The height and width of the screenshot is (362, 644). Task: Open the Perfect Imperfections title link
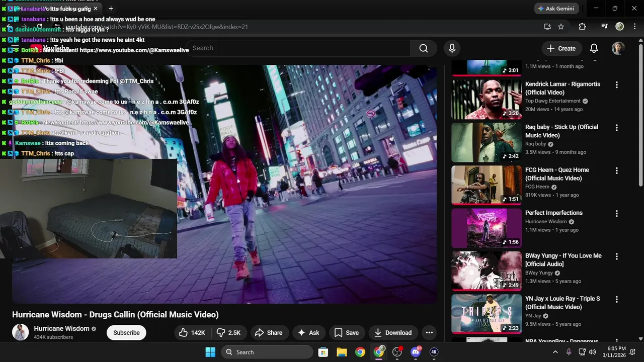coord(554,213)
